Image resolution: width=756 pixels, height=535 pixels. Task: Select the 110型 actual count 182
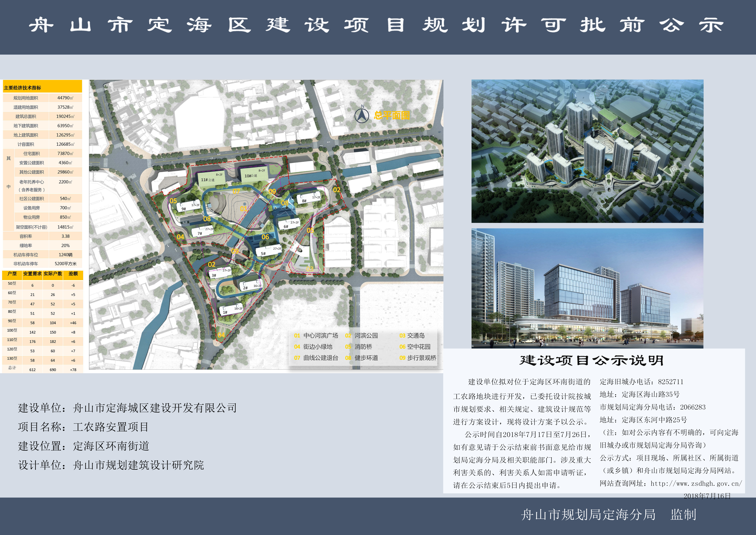coord(53,342)
